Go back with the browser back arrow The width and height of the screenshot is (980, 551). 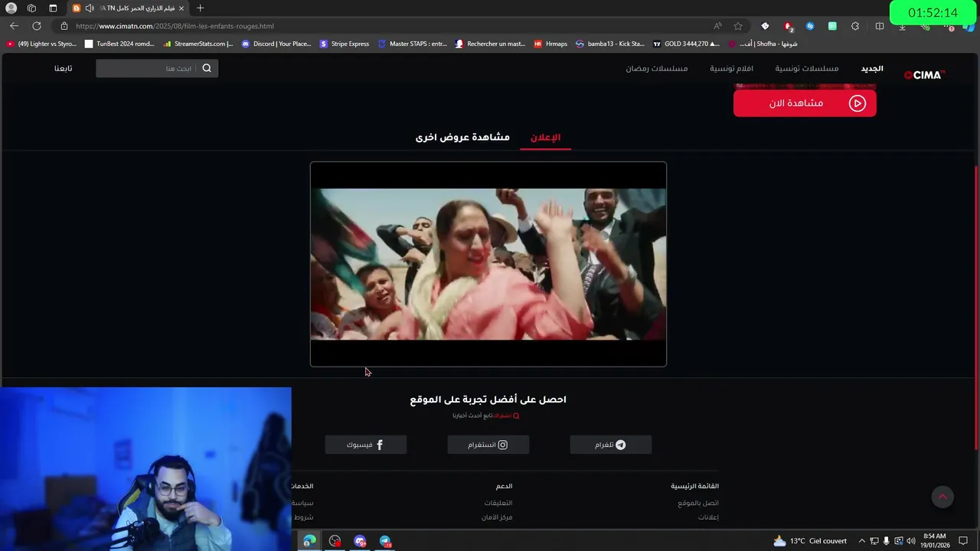tap(14, 26)
